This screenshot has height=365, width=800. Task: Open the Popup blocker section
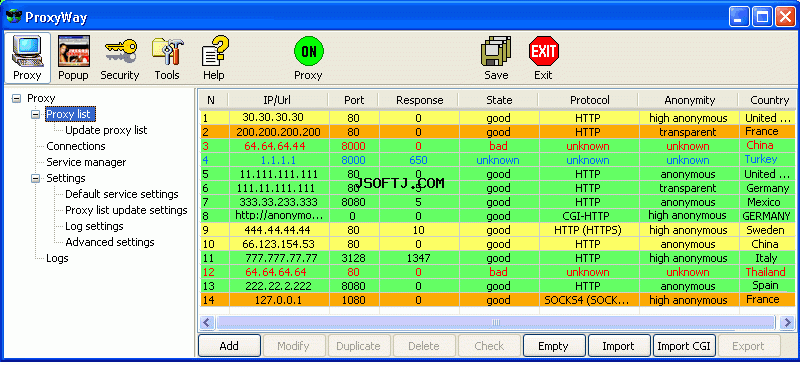point(73,58)
